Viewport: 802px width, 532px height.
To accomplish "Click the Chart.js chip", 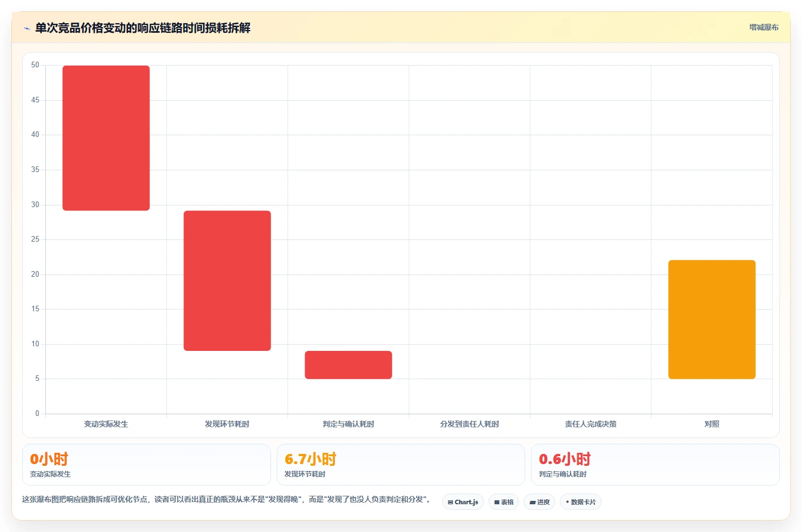I will point(463,502).
